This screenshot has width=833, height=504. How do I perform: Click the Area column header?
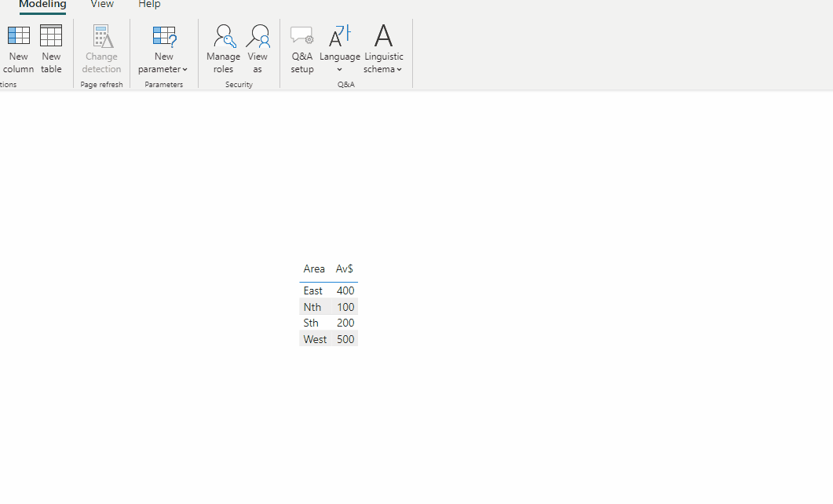(x=314, y=268)
